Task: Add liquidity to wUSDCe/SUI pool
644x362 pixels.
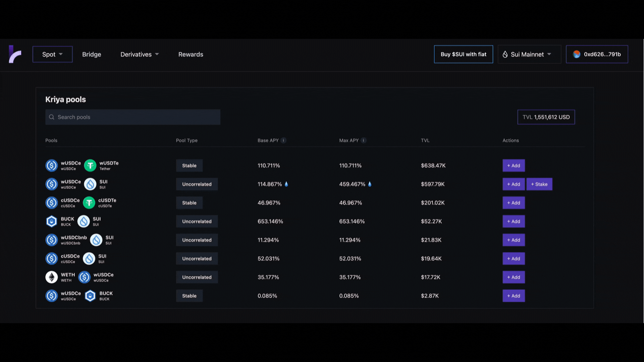Action: coord(514,184)
